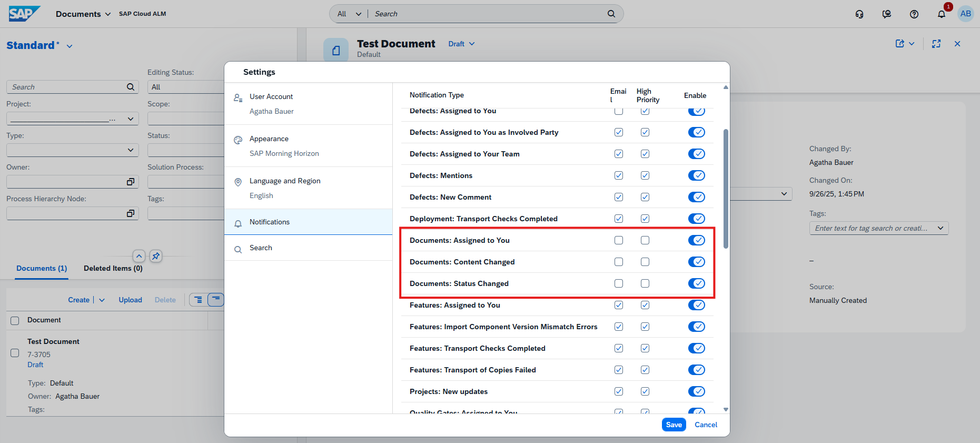Image resolution: width=980 pixels, height=443 pixels.
Task: Select the Test Document row checkbox
Action: coord(15,353)
